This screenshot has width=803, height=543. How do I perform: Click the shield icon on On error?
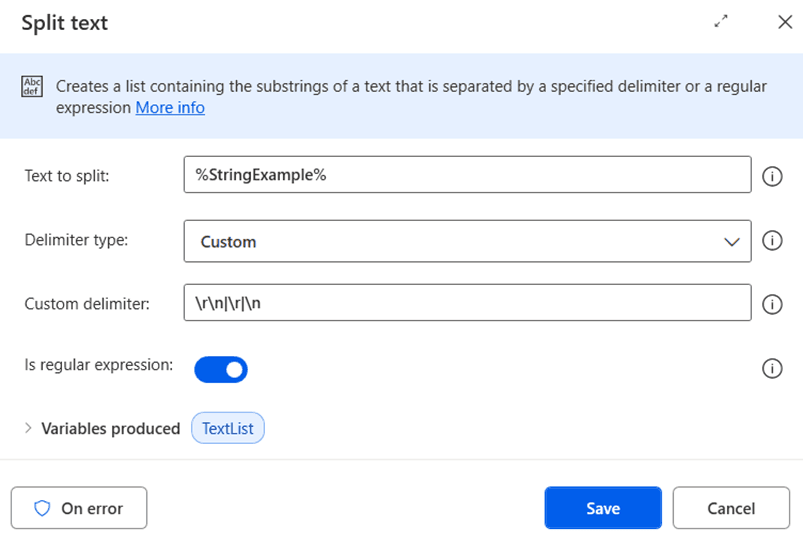tap(42, 508)
